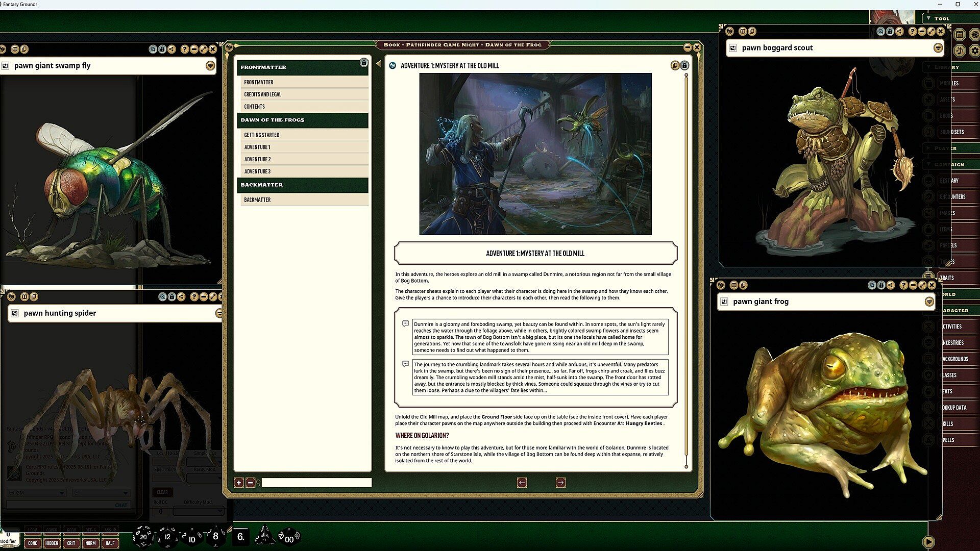
Task: Open help for pawn giant frog window
Action: pyautogui.click(x=903, y=285)
